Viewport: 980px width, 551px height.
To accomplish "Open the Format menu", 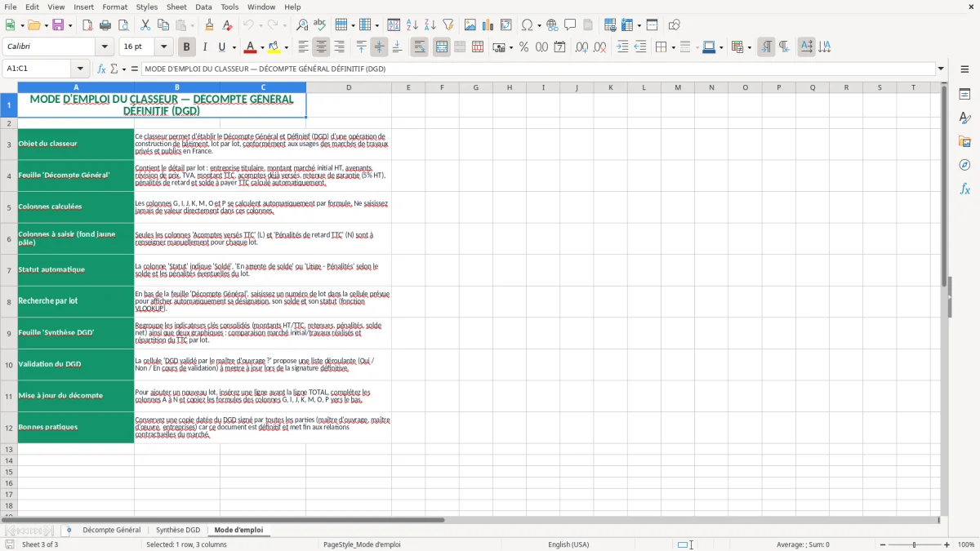I will [114, 7].
